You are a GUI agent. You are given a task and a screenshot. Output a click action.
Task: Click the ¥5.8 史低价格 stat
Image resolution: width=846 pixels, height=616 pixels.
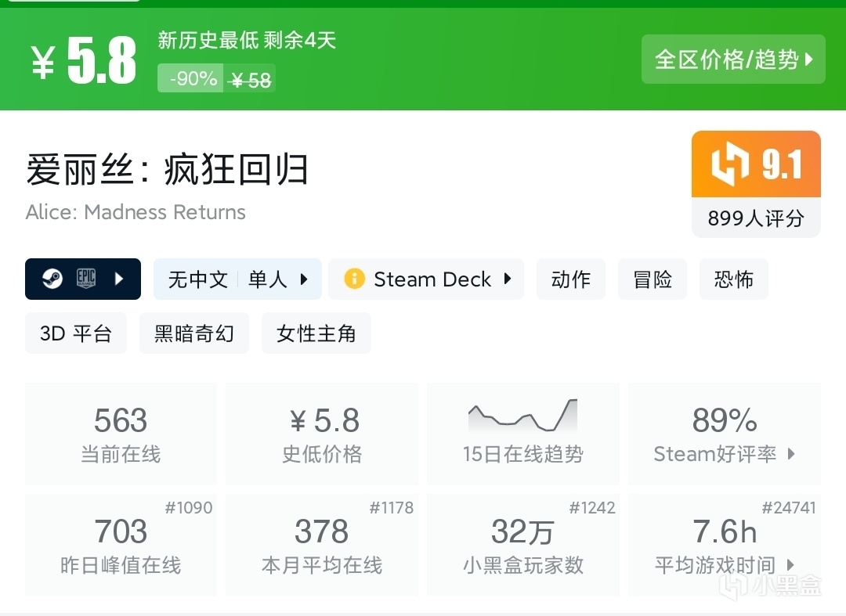(x=322, y=434)
